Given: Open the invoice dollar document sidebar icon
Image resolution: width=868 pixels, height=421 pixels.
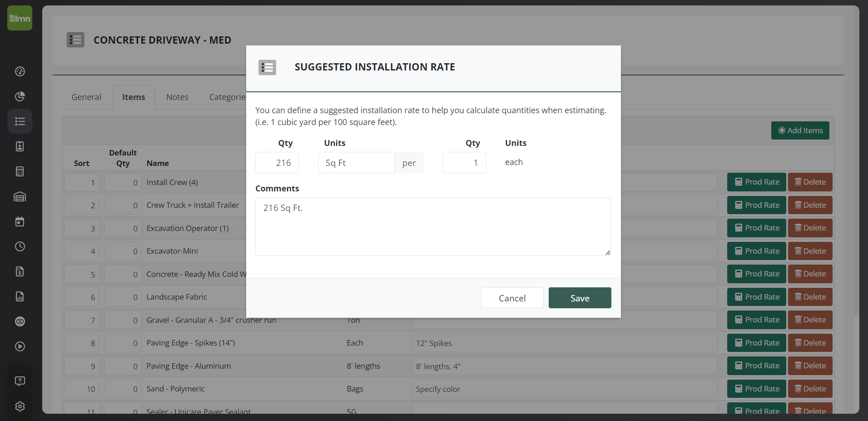Looking at the screenshot, I should pos(20,271).
